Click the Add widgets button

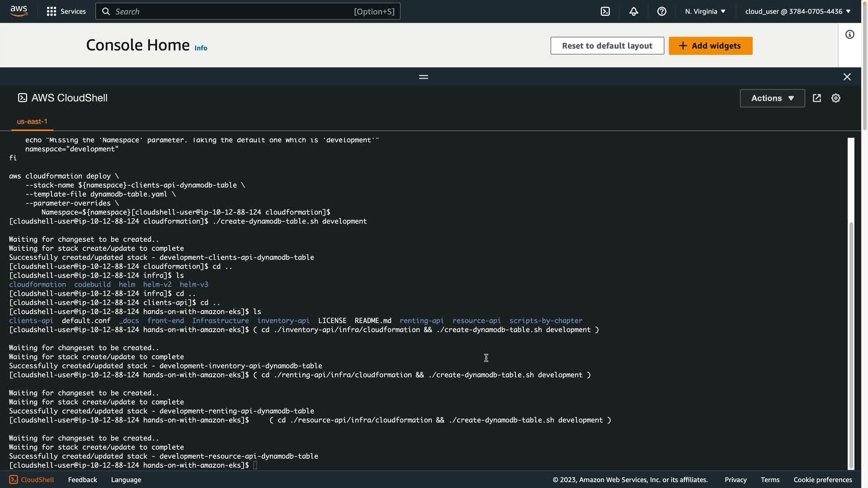(x=710, y=46)
